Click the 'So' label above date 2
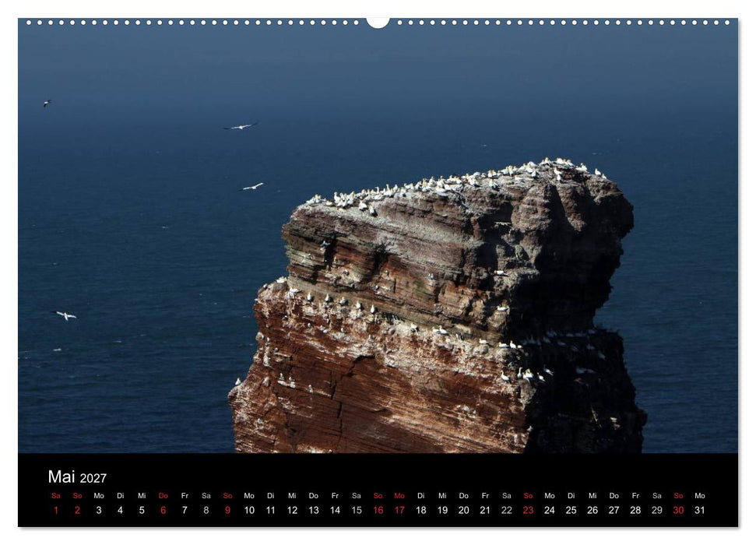Viewport: 756px width, 545px height. pyautogui.click(x=77, y=496)
